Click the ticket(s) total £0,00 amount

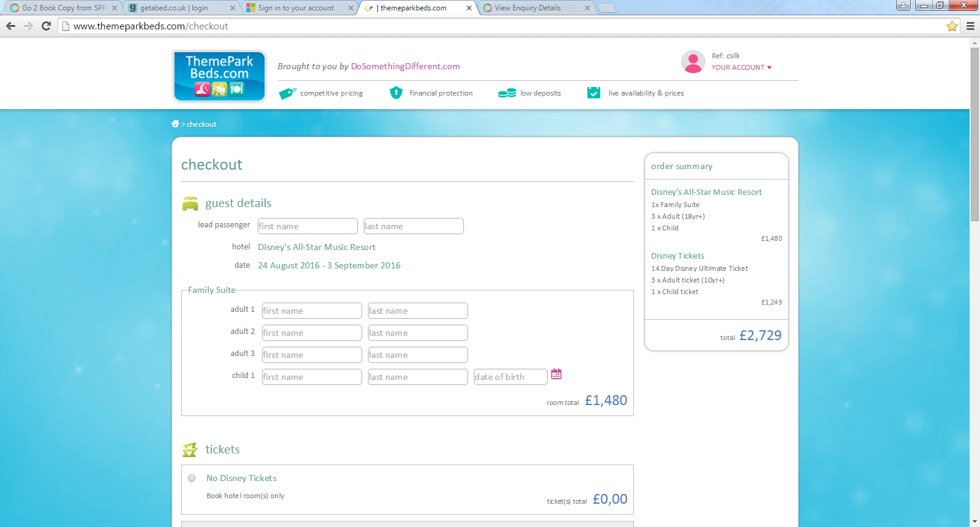(610, 499)
